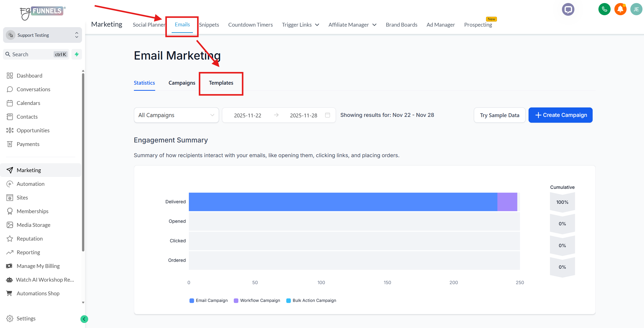Switch to the Templates tab
Screen dimensions: 644x328
click(221, 83)
